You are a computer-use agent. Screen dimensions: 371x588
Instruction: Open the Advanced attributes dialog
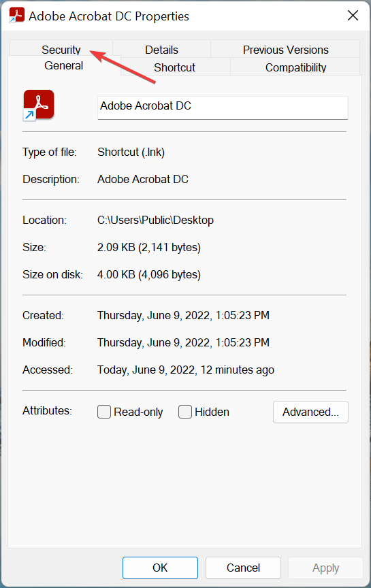[310, 412]
